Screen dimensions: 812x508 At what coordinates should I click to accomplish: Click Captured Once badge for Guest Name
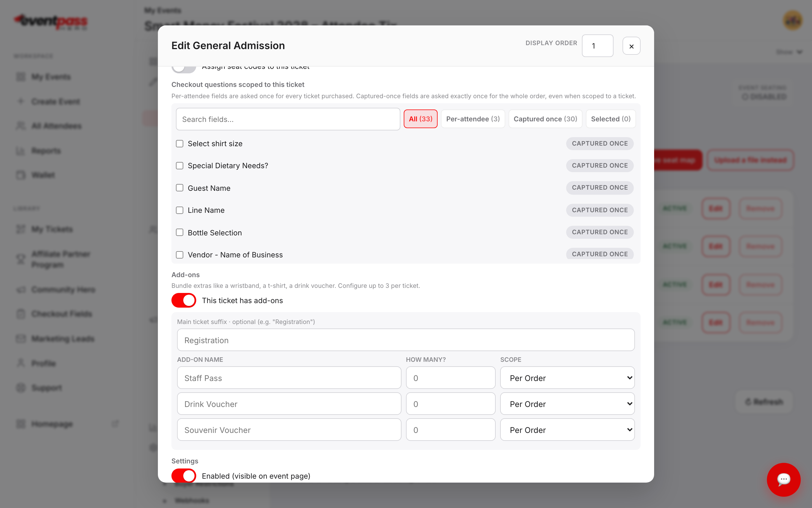click(x=600, y=188)
